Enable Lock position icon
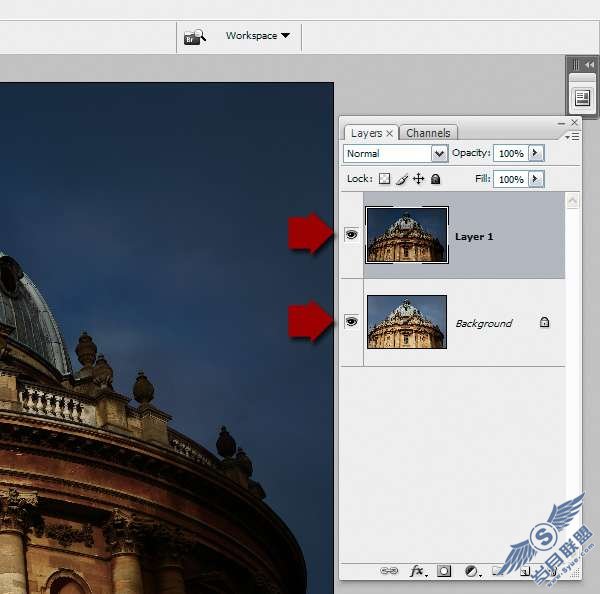 point(419,179)
